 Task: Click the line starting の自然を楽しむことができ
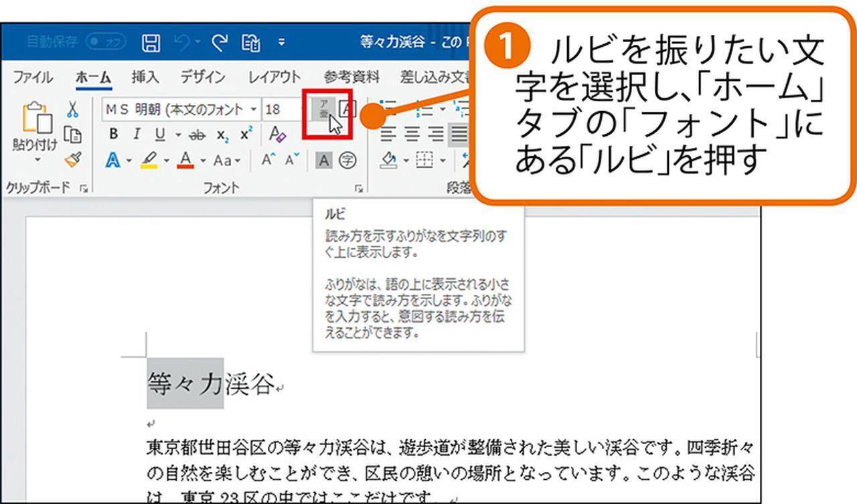pos(451,474)
